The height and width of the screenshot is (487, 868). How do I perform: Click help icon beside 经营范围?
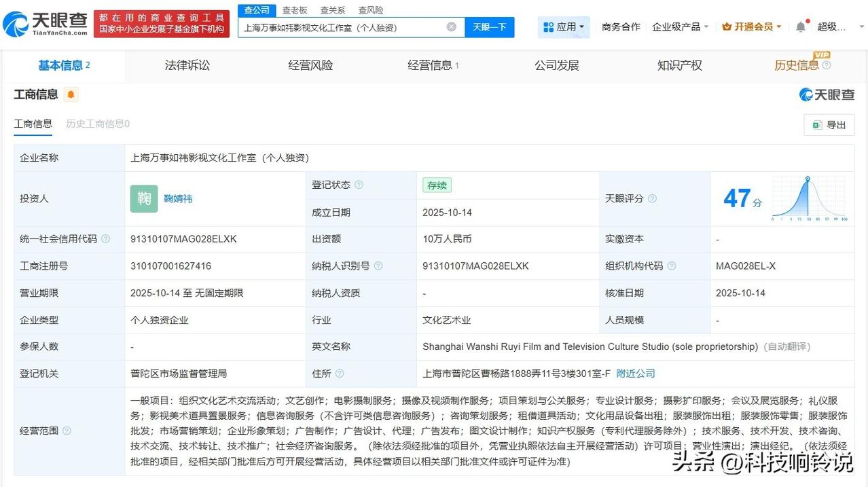coord(67,431)
